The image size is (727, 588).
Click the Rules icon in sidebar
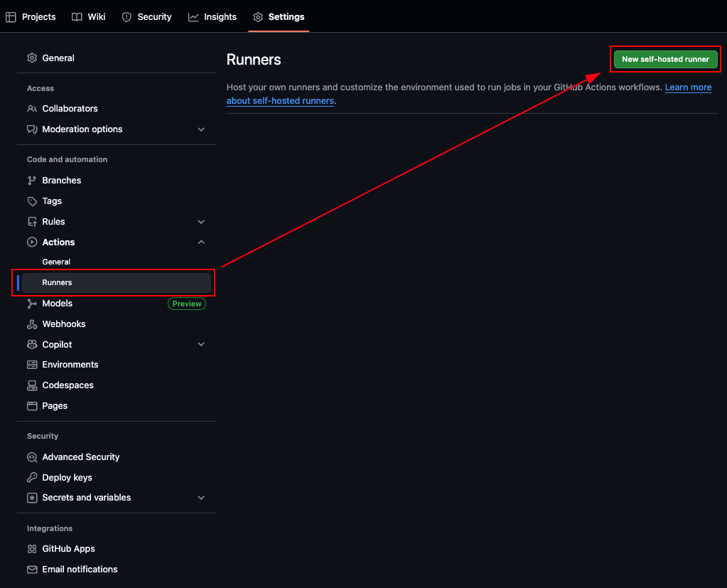pyautogui.click(x=32, y=222)
